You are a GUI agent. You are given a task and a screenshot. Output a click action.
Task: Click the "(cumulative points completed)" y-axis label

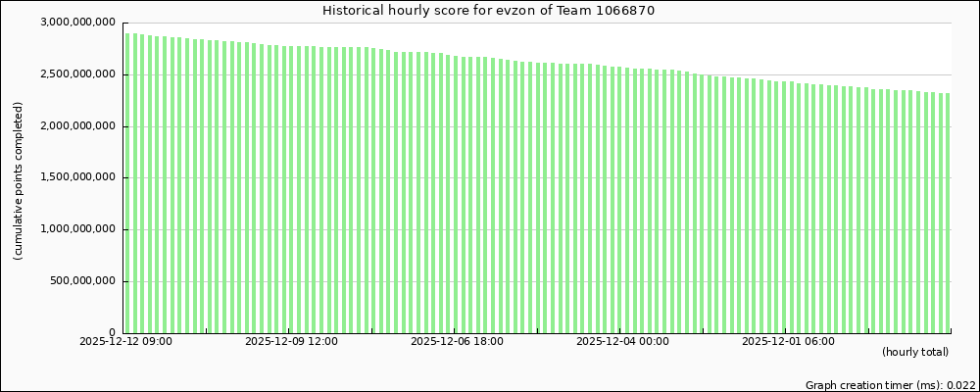pyautogui.click(x=19, y=181)
